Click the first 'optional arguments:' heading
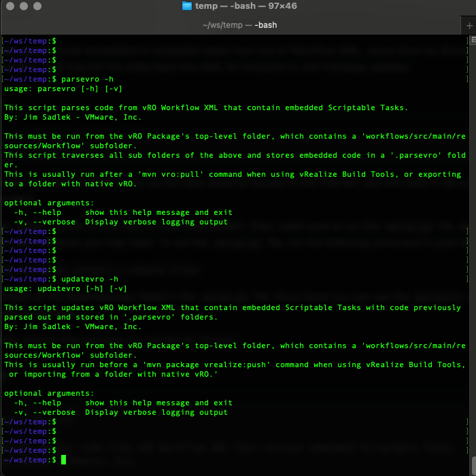The image size is (476, 476). 49,203
